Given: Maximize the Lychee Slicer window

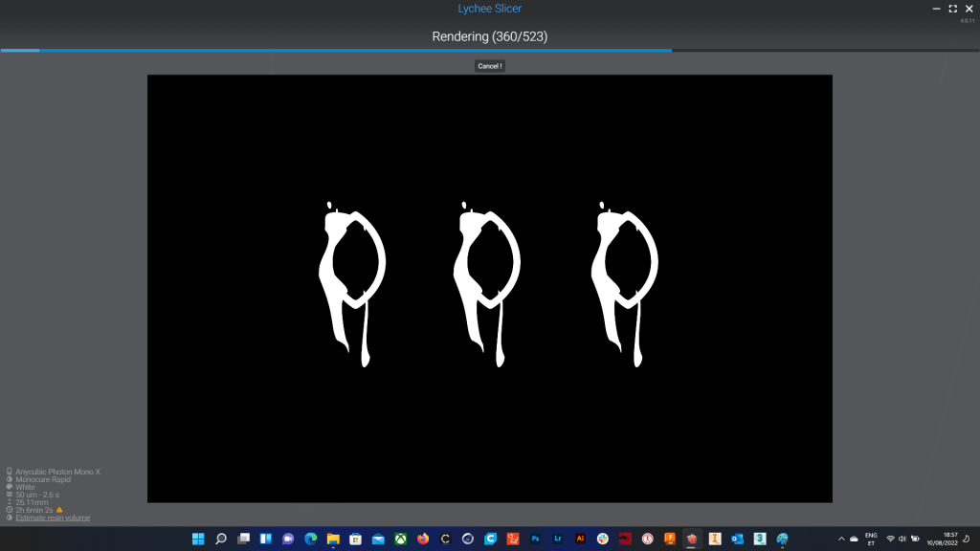Looking at the screenshot, I should pos(952,9).
